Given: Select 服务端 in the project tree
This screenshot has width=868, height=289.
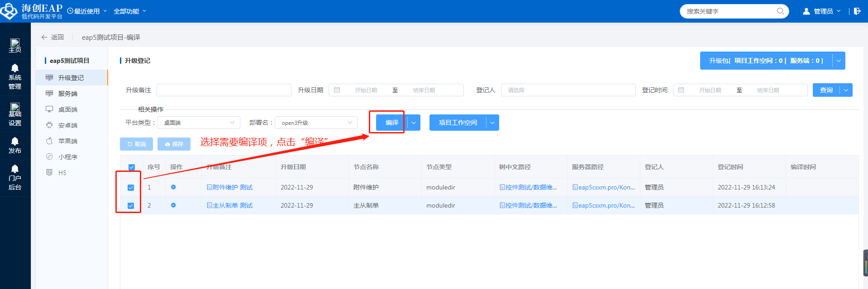Looking at the screenshot, I should 68,94.
